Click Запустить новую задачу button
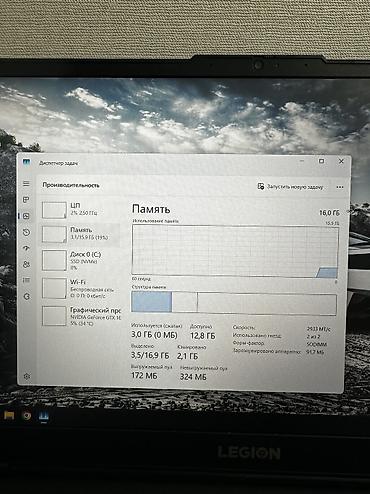370x494 pixels. click(x=290, y=187)
